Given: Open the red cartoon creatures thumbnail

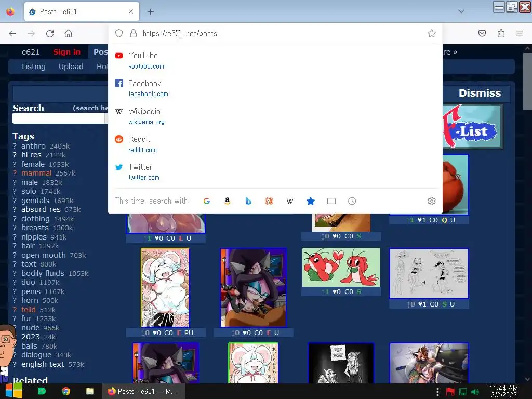Looking at the screenshot, I should tap(341, 268).
